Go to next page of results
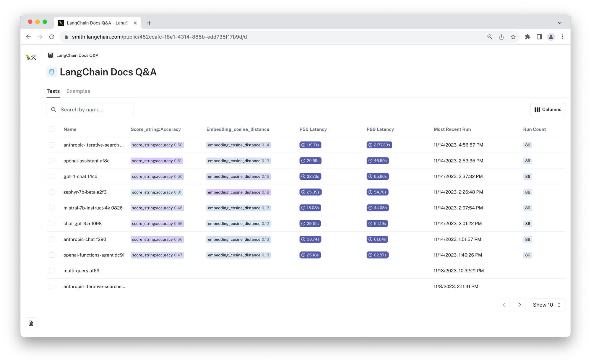This screenshot has width=591, height=364. pos(519,305)
